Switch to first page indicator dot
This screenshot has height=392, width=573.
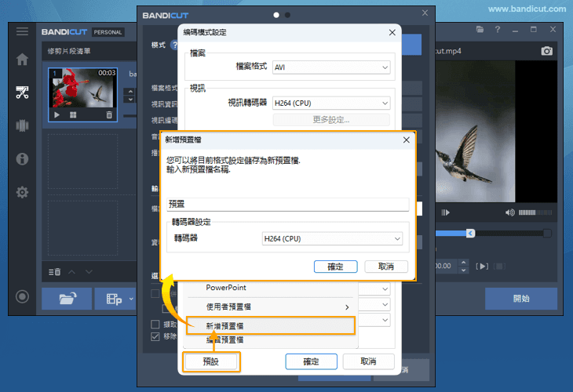click(x=276, y=15)
